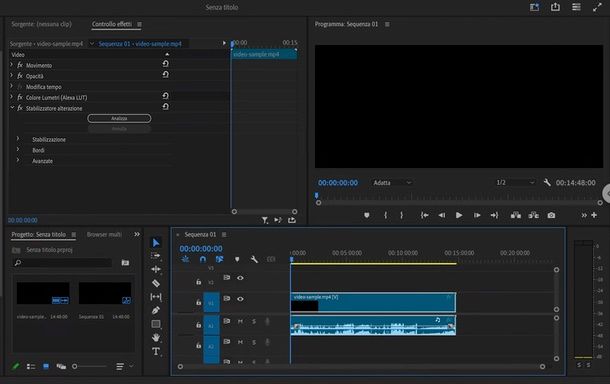Select the Rectangle shape tool
610x384 pixels.
coord(156,324)
